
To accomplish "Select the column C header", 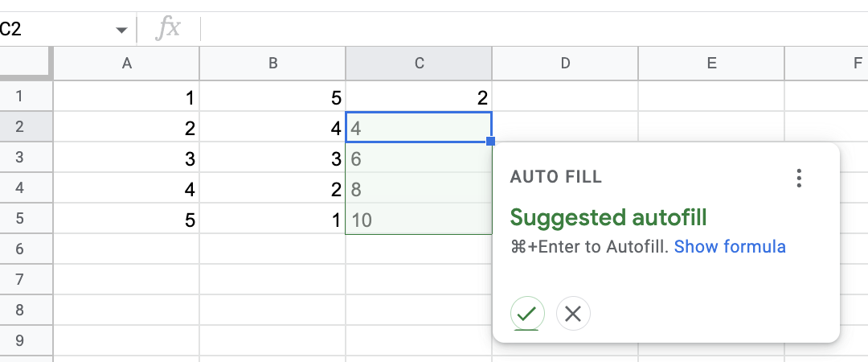I will point(419,64).
